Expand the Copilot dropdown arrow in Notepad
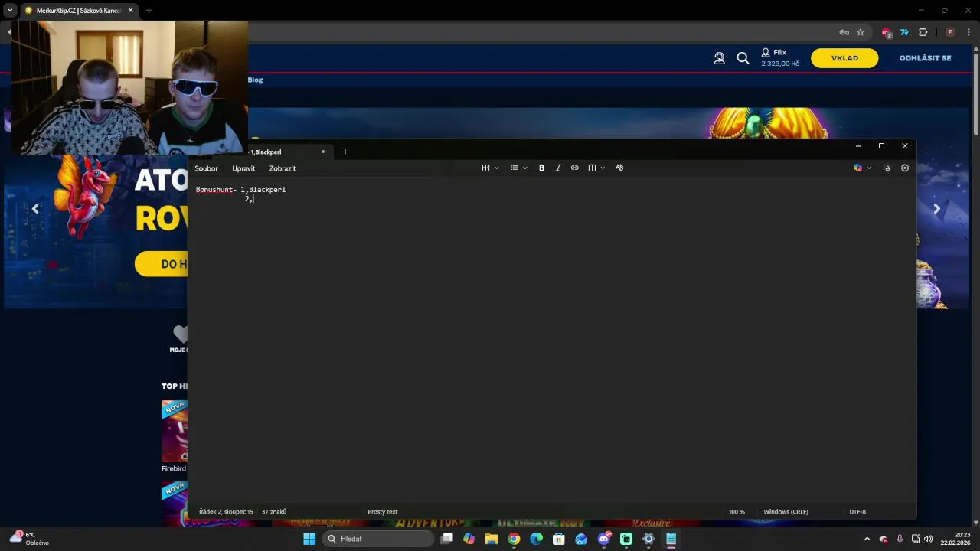 point(869,168)
